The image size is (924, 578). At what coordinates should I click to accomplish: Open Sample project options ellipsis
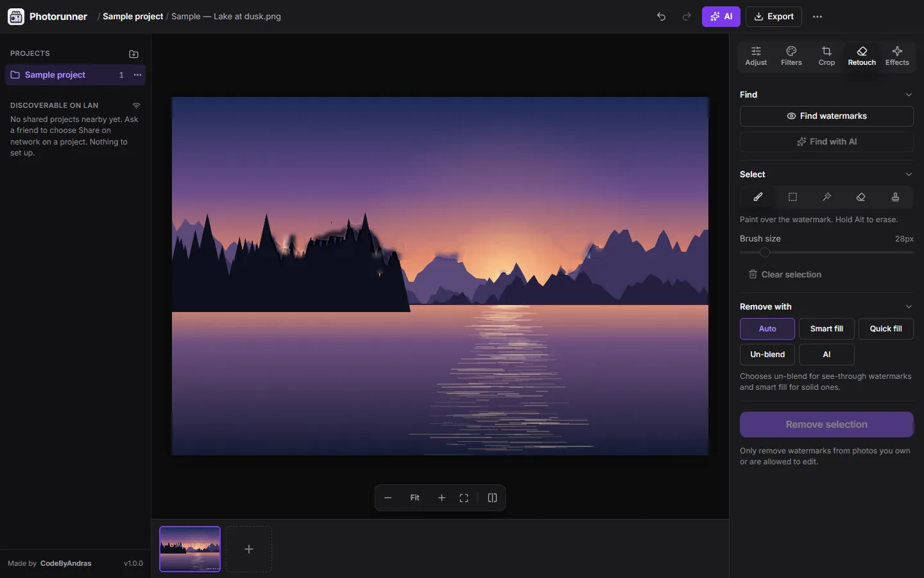pyautogui.click(x=137, y=75)
